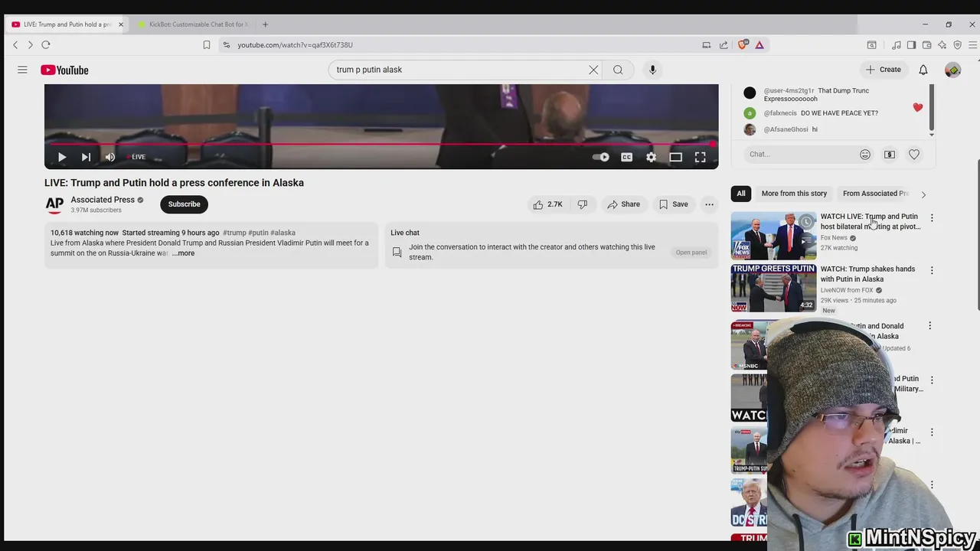The height and width of the screenshot is (551, 980).
Task: Open player settings gear
Action: (x=651, y=157)
